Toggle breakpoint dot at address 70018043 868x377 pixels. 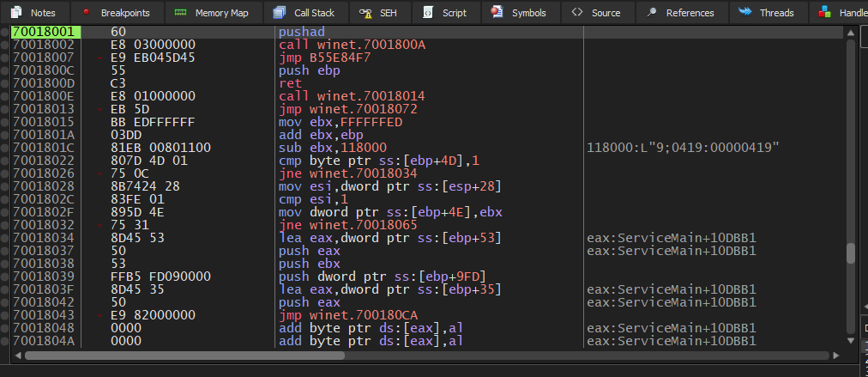5,315
